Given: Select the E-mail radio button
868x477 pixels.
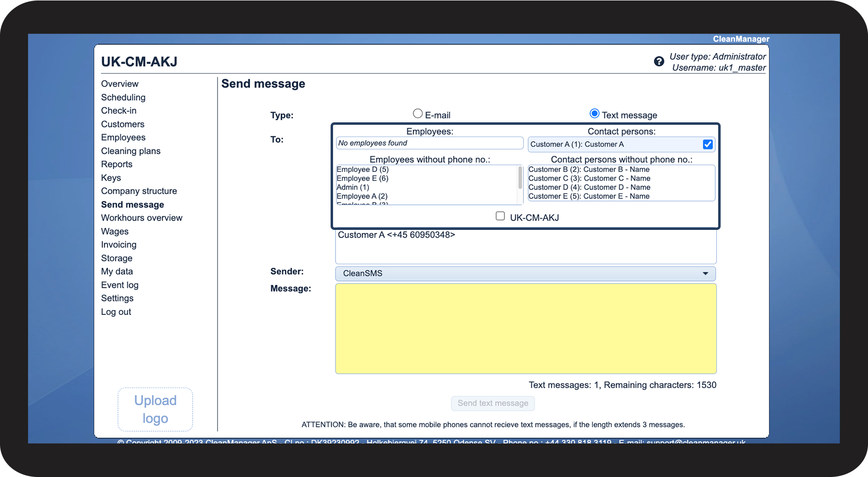Looking at the screenshot, I should tap(418, 114).
